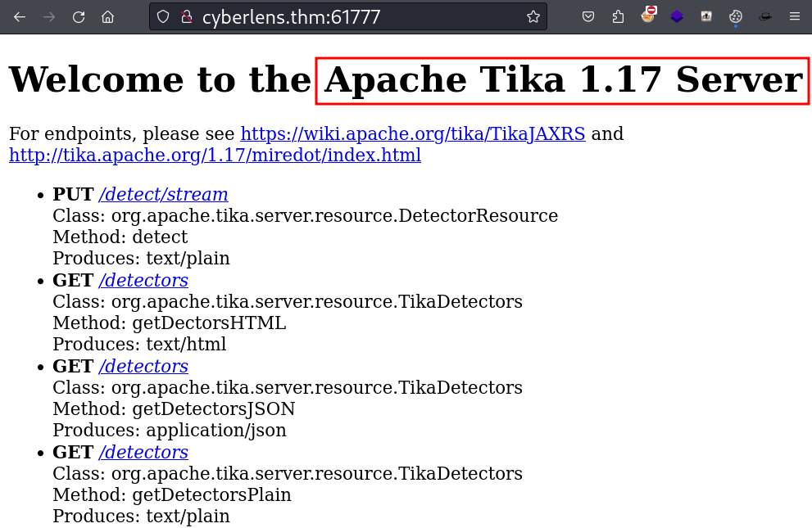Click the red-badged ad blocker extension icon

coord(648,15)
